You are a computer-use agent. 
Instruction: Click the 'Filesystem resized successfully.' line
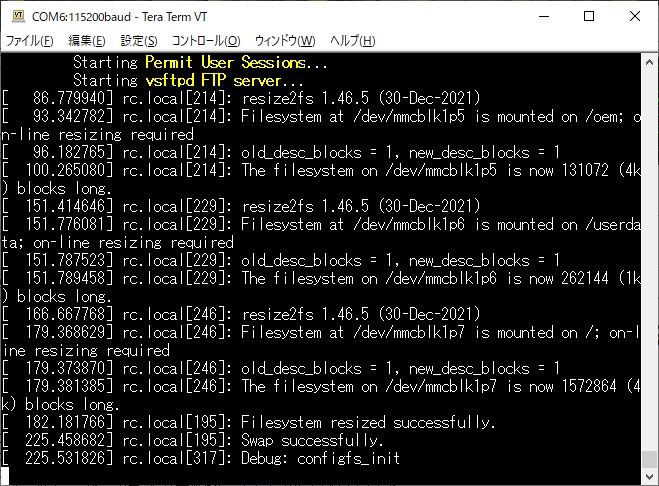click(x=368, y=422)
